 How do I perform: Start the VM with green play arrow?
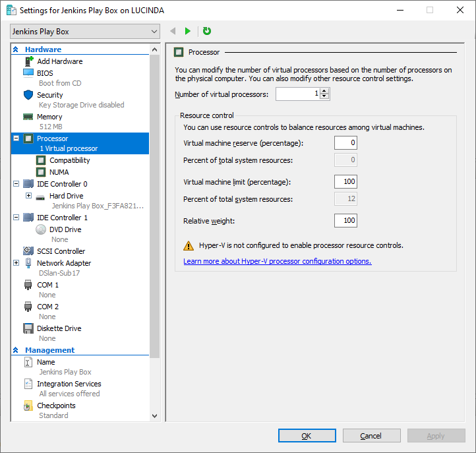pos(188,31)
